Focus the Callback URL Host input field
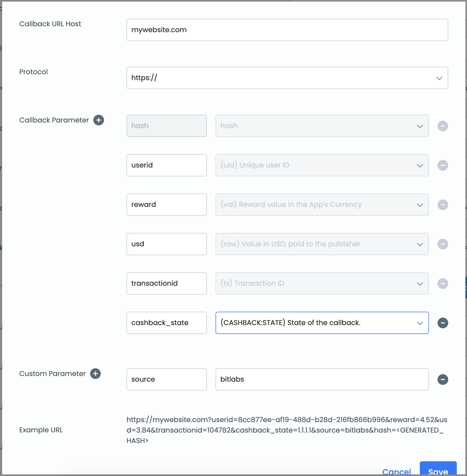The width and height of the screenshot is (467, 476). pyautogui.click(x=287, y=30)
